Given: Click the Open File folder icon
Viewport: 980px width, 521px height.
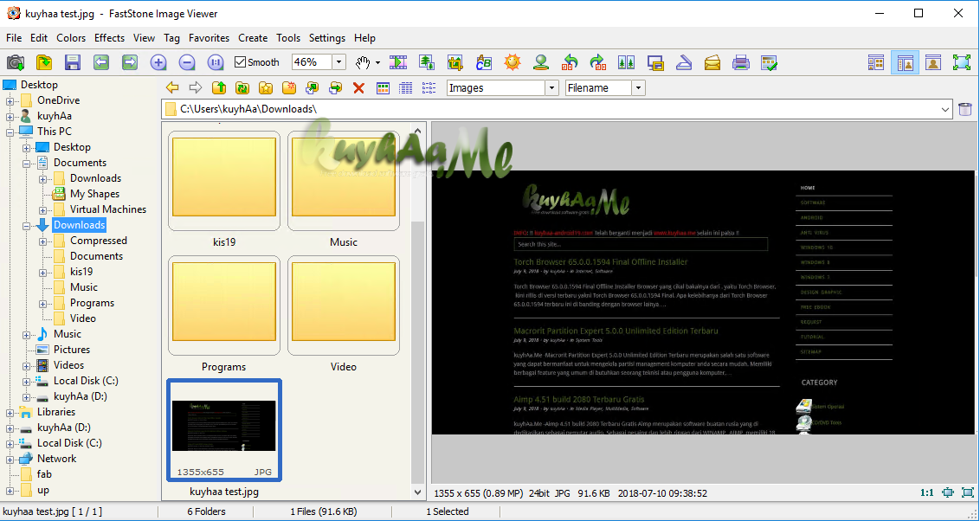Looking at the screenshot, I should [x=44, y=61].
